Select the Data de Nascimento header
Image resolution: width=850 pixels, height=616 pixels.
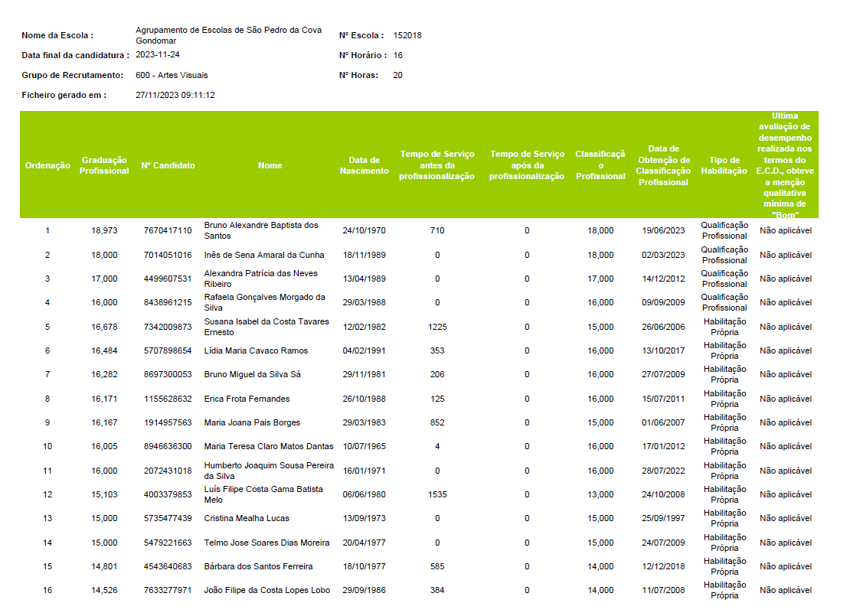click(x=364, y=165)
